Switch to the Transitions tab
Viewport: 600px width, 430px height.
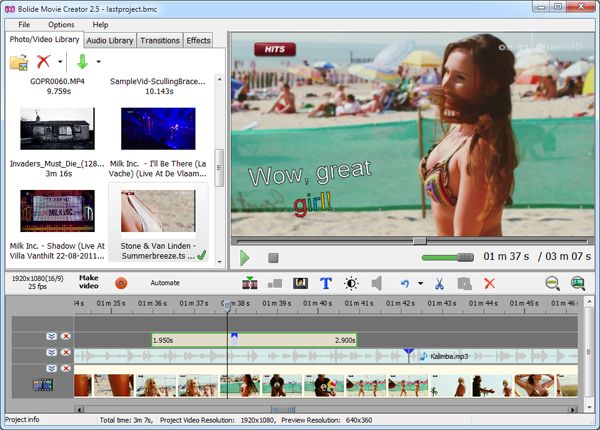pos(160,40)
